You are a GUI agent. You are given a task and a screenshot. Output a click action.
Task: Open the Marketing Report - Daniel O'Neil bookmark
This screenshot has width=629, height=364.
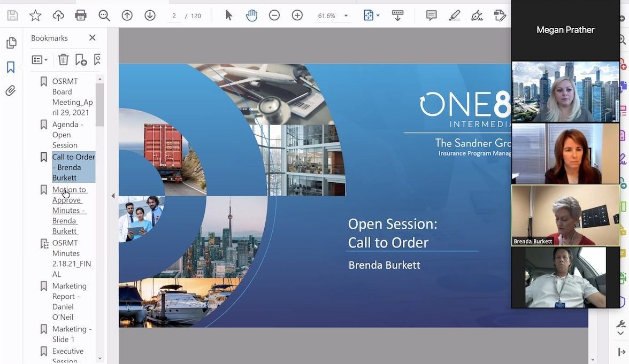70,301
